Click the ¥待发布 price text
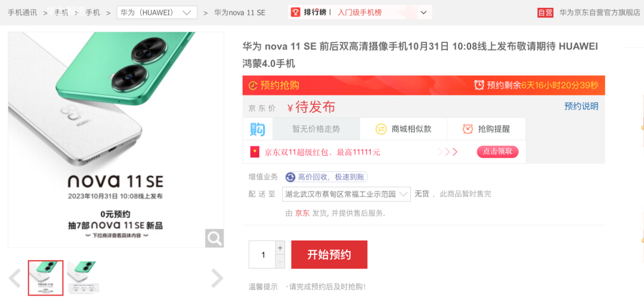The height and width of the screenshot is (302, 644). tap(311, 107)
